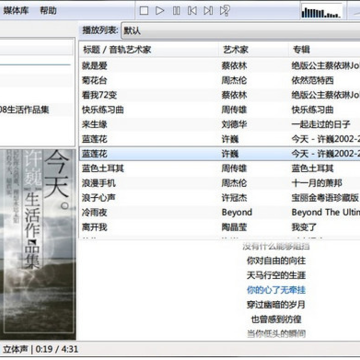Click the blue current lyric 你的心了无牵挂

(x=276, y=290)
